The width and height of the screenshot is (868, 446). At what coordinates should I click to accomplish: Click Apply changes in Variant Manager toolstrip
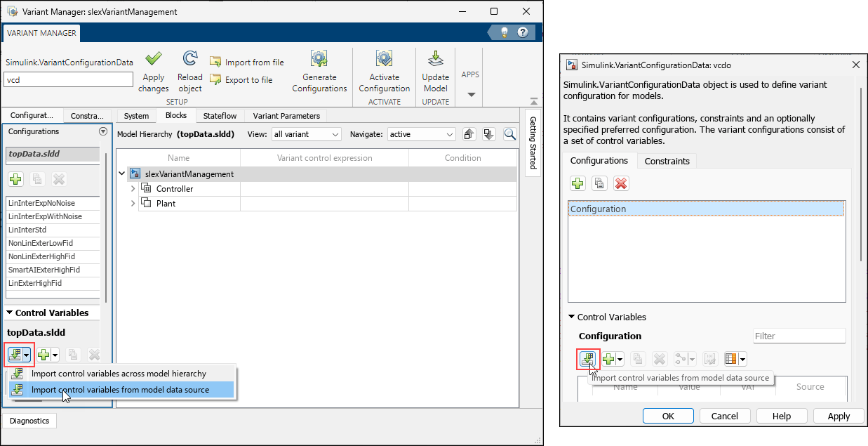[x=153, y=72]
